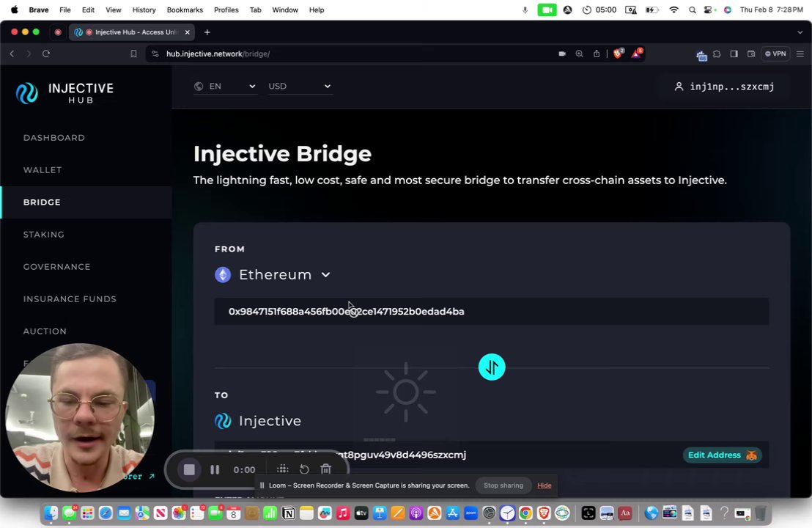Open Finder from the dock
812x528 pixels.
(x=51, y=513)
